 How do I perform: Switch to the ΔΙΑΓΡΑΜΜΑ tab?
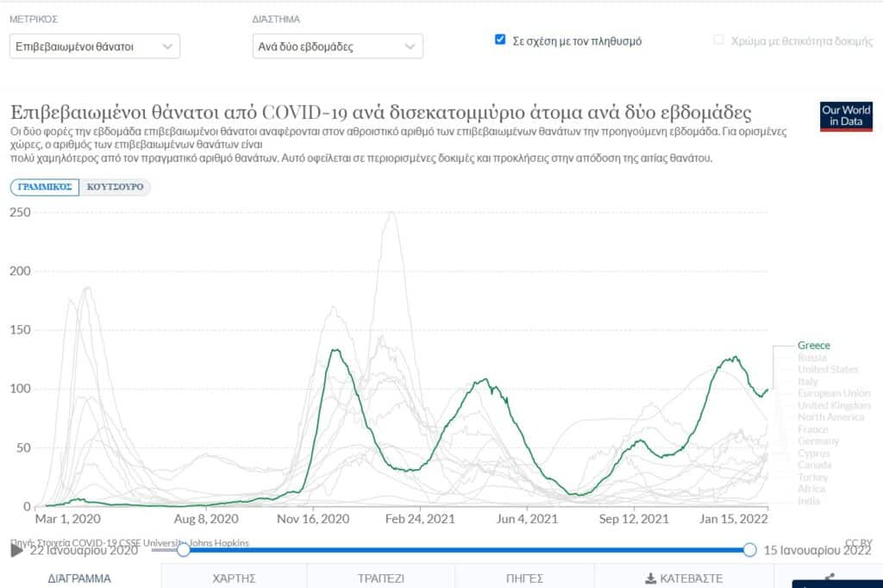click(79, 579)
